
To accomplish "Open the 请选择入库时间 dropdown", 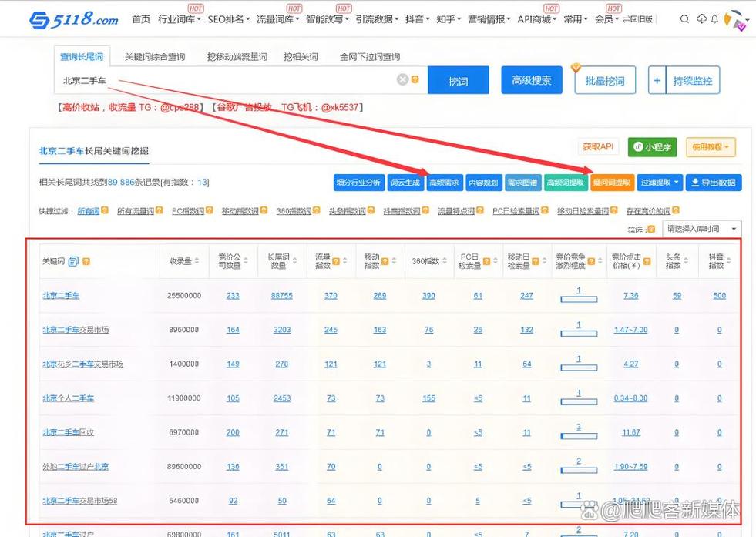I will click(701, 229).
